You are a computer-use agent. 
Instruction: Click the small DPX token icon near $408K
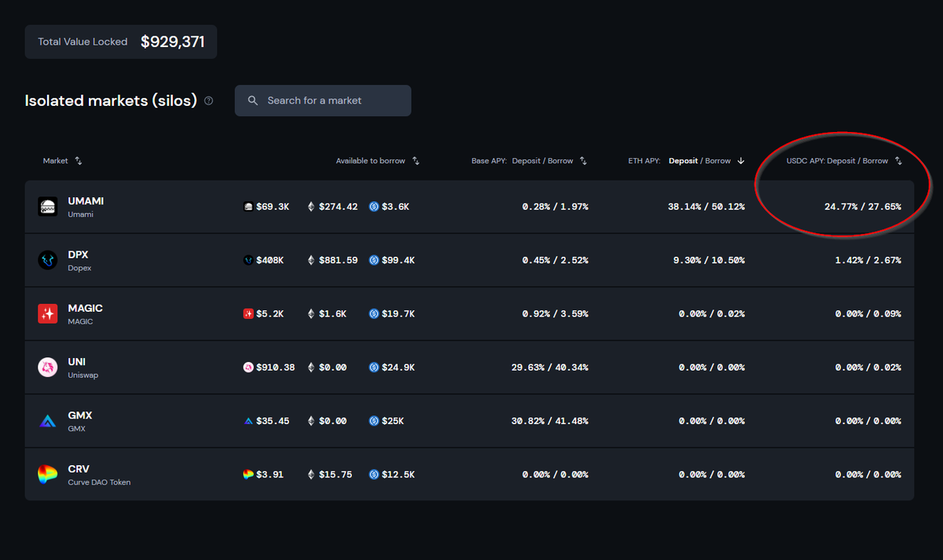coord(248,260)
